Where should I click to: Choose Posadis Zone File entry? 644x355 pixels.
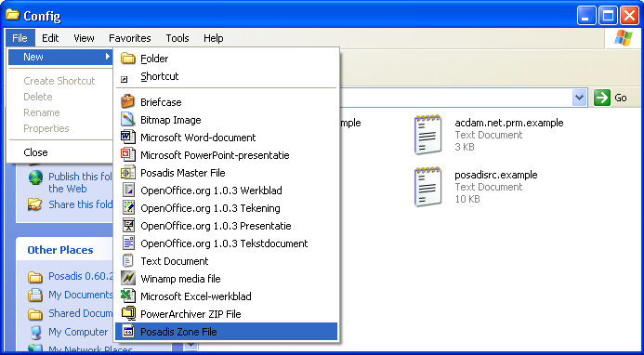coord(227,332)
